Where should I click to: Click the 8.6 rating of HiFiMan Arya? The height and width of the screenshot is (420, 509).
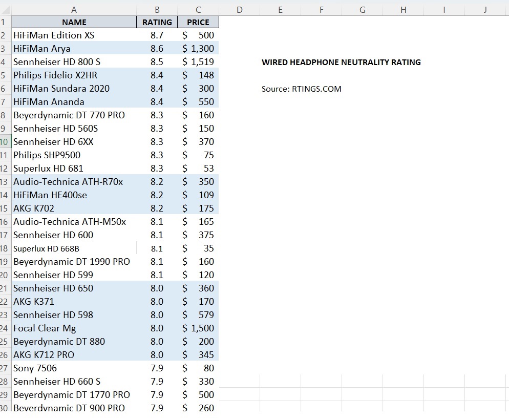point(157,48)
